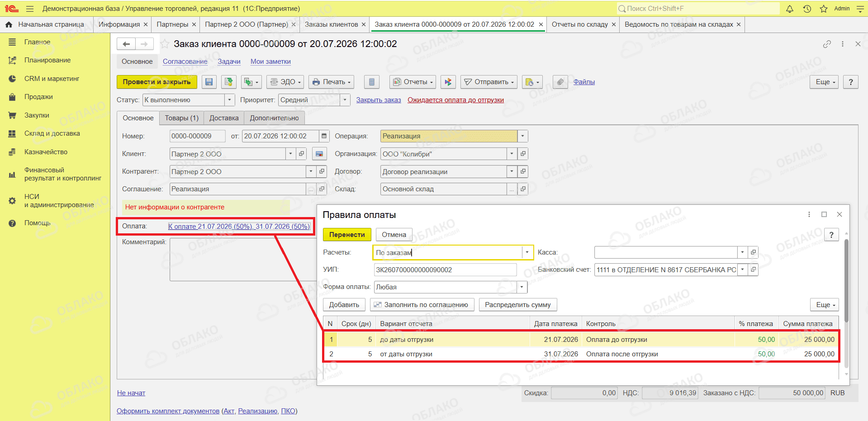868x421 pixels.
Task: Expand the Клиент dropdown list
Action: (291, 154)
